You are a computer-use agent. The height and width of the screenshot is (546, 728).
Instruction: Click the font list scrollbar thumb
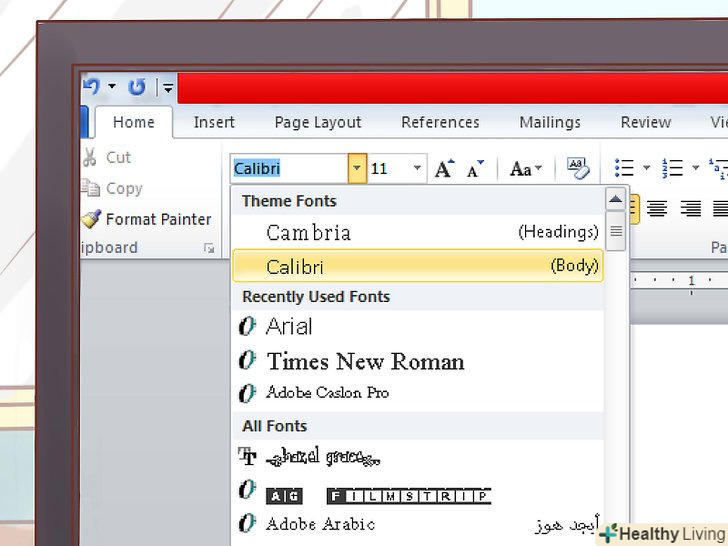(616, 231)
